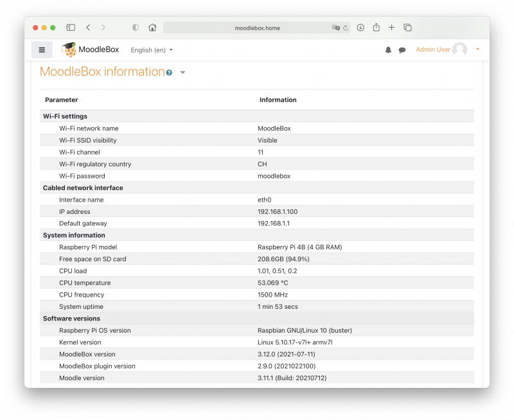The width and height of the screenshot is (514, 420).
Task: Select Wi-Fi channel value 11
Action: click(260, 152)
